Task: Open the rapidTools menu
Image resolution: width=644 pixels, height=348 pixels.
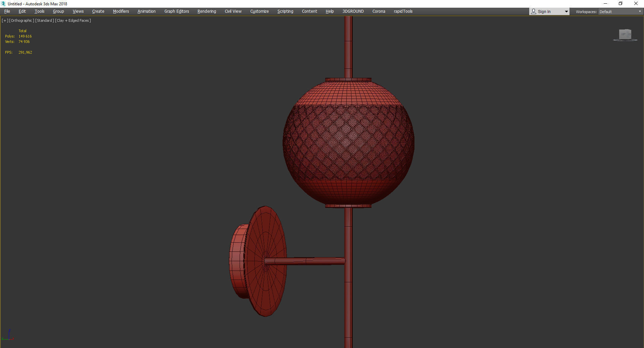Action: tap(403, 11)
